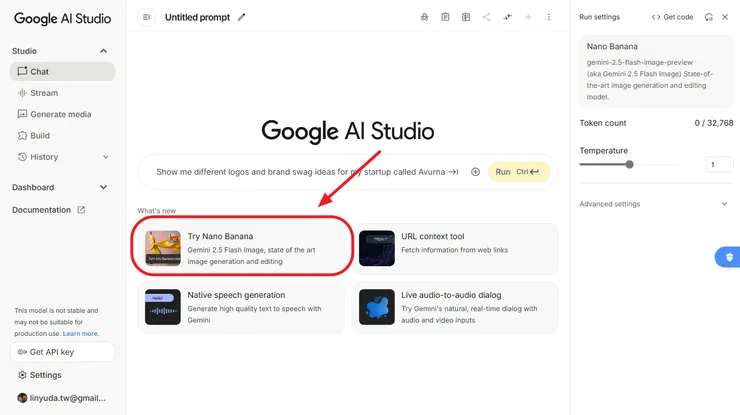Open Build in the sidebar
The height and width of the screenshot is (415, 740).
click(x=62, y=136)
